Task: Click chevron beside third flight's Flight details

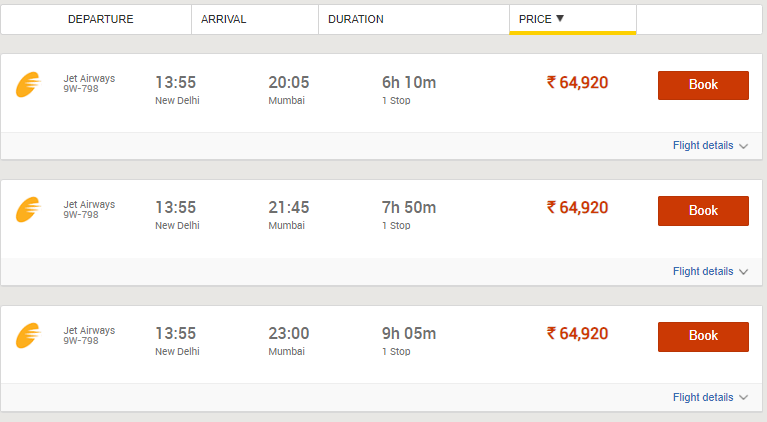Action: point(744,398)
